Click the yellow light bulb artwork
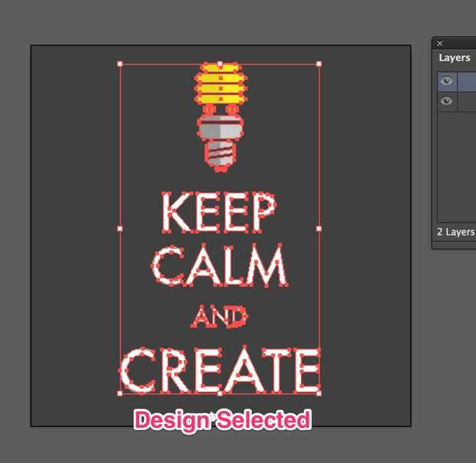Viewport: 476px width, 463px height. pyautogui.click(x=220, y=83)
